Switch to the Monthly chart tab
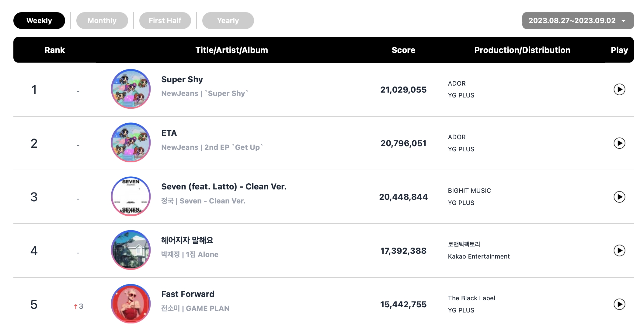 tap(102, 21)
